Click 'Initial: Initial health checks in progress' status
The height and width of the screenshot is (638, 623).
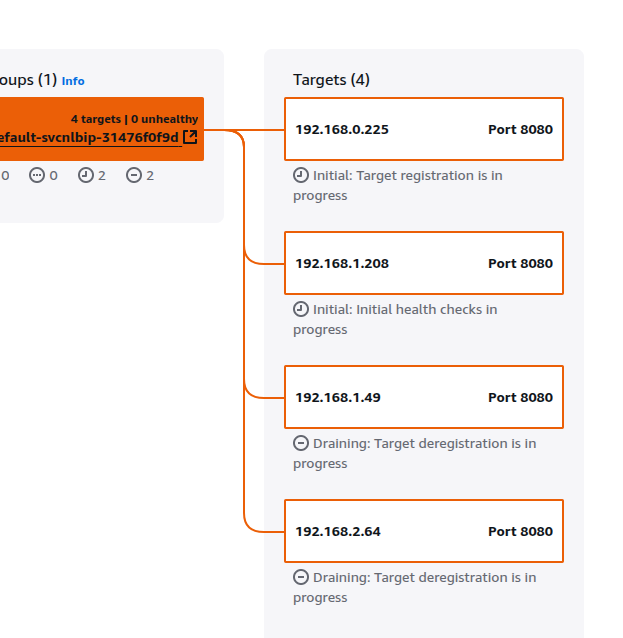(x=395, y=319)
